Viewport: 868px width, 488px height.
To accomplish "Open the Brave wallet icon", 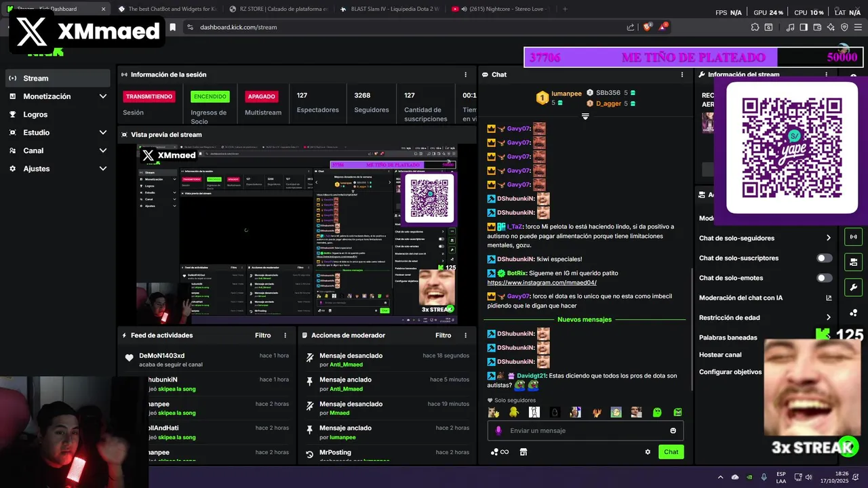I will click(x=817, y=27).
